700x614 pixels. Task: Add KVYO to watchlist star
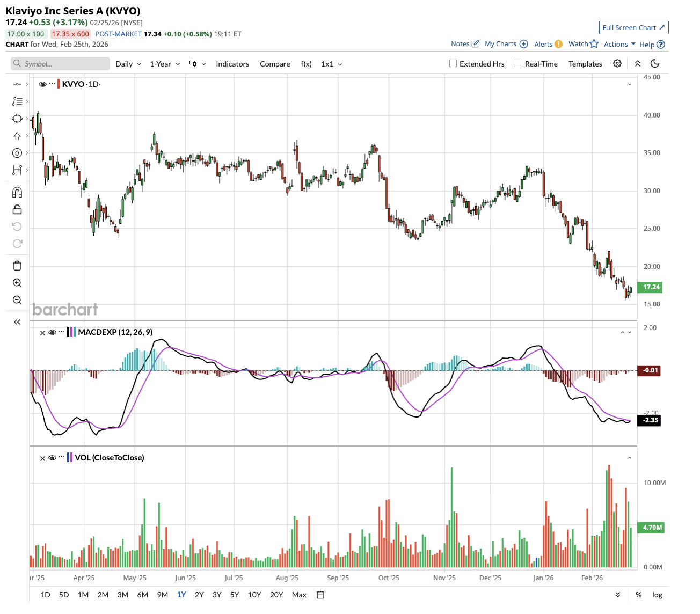pyautogui.click(x=594, y=44)
